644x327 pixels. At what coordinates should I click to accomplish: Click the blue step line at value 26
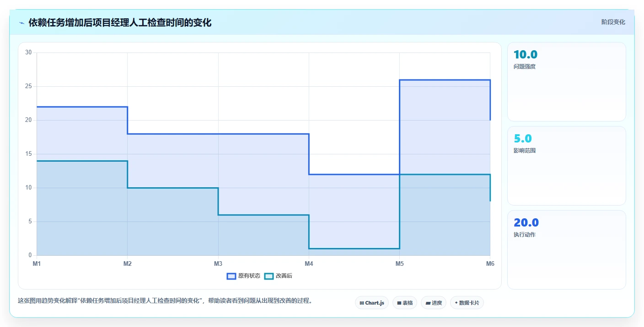pyautogui.click(x=445, y=80)
